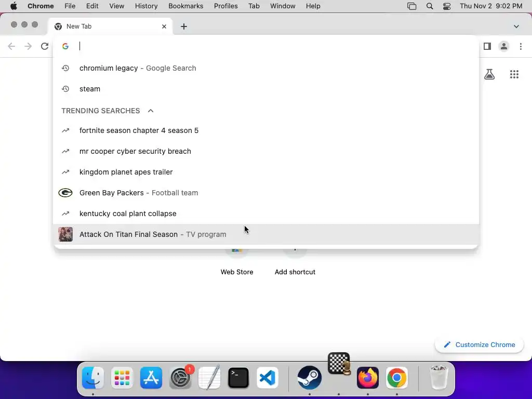
Task: Click the browser forward arrow
Action: [x=28, y=46]
